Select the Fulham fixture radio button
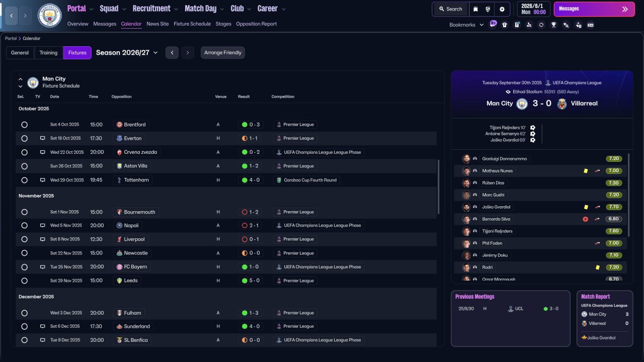Viewport: 644px width, 362px height. pos(24,313)
